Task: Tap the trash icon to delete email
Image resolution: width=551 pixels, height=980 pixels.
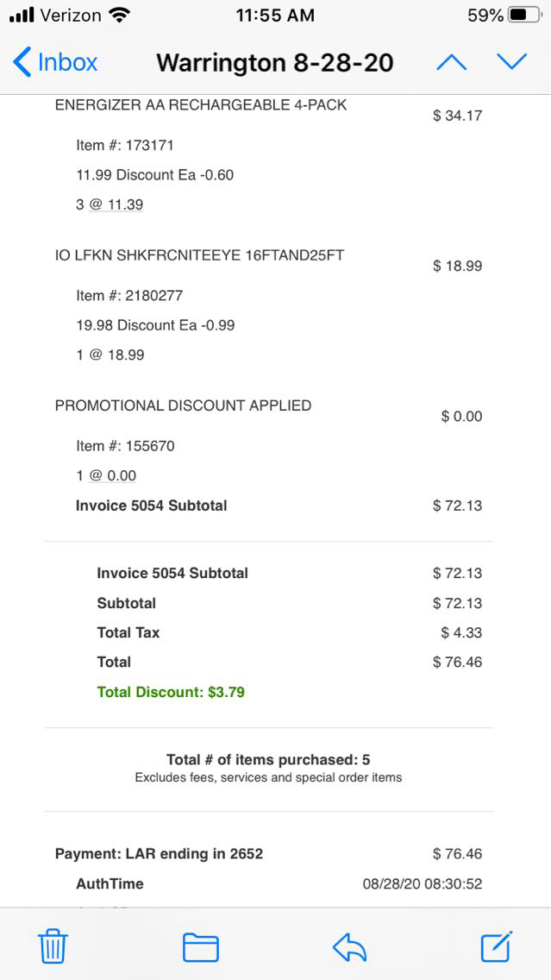Action: point(53,947)
